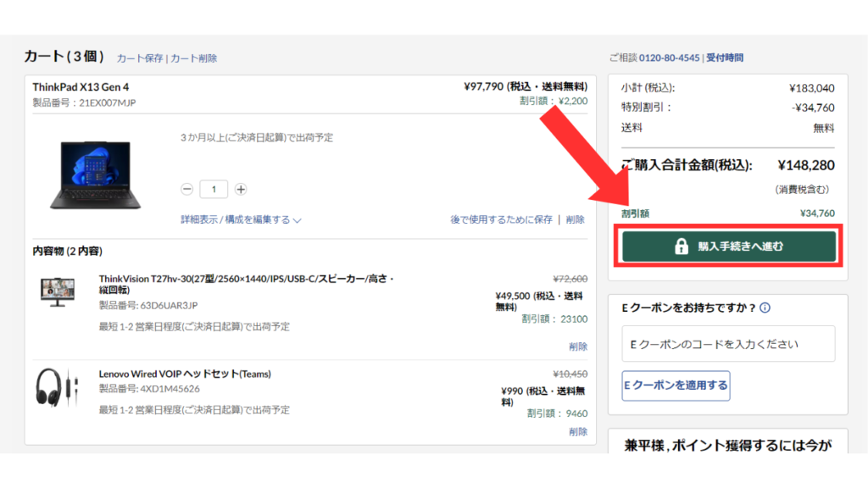Expand 詳細表示 / 構成を編集する chevron

[297, 220]
